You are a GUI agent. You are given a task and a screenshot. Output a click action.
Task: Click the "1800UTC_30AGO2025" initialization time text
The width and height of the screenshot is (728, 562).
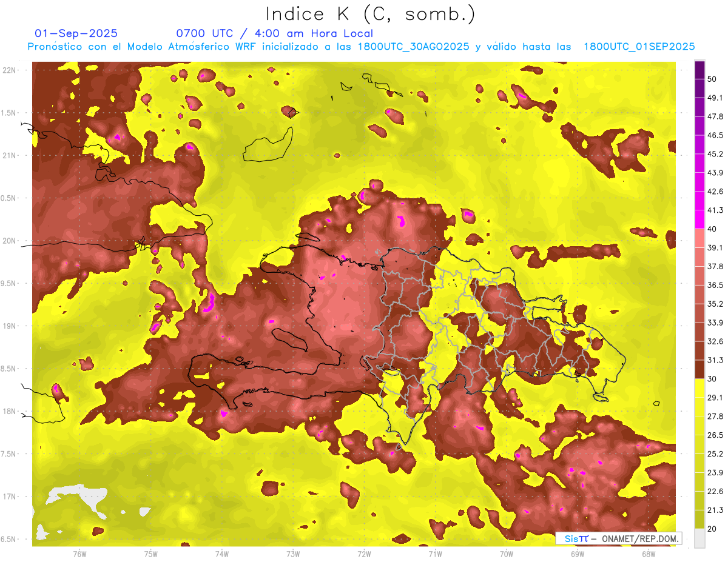(414, 47)
